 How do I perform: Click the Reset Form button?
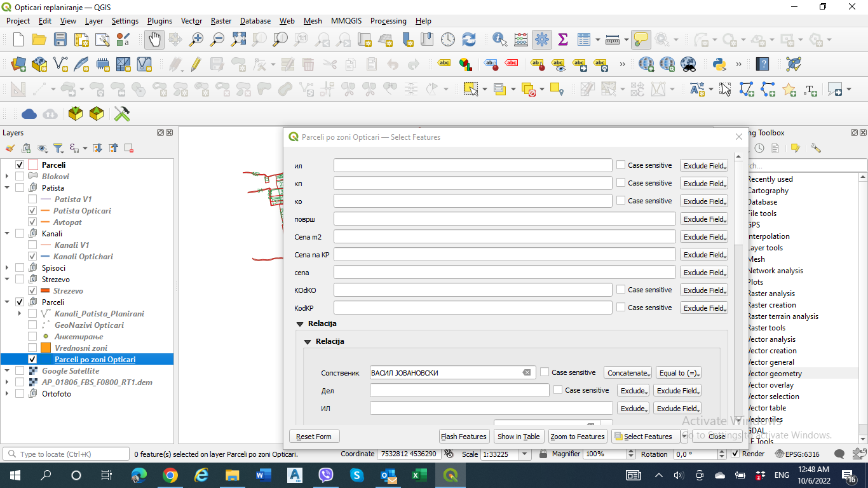pos(314,436)
